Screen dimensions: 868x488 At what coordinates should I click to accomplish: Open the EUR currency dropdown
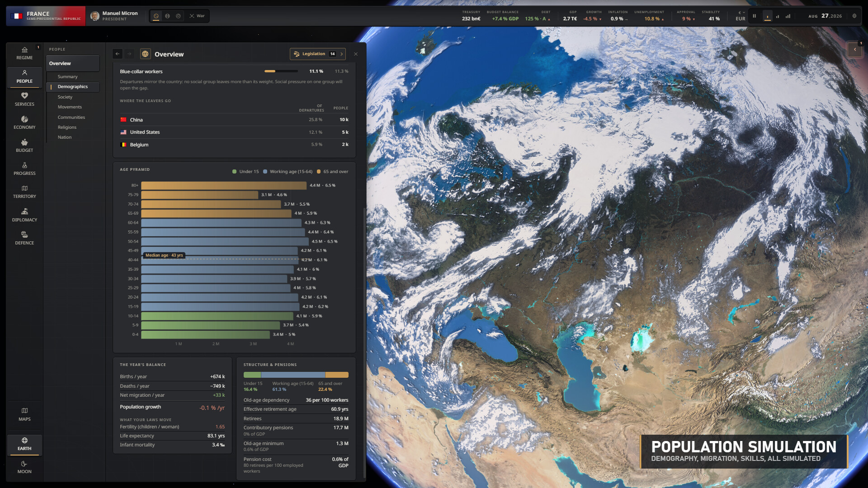(741, 16)
